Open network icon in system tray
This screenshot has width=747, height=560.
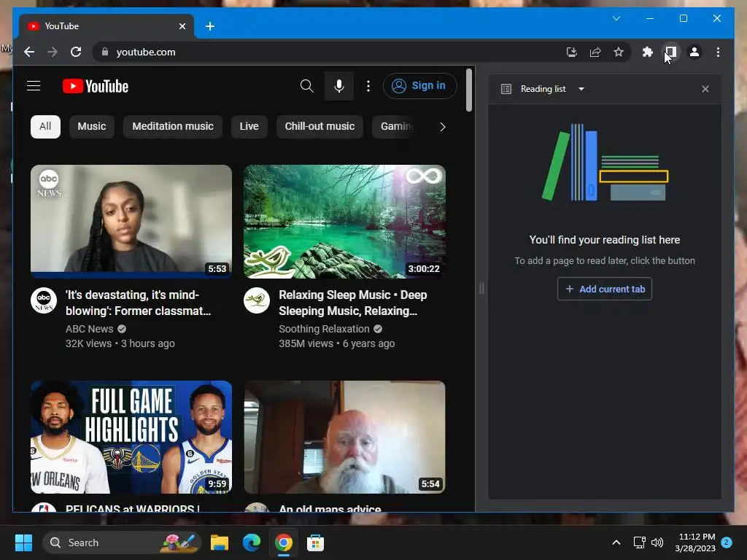[639, 542]
